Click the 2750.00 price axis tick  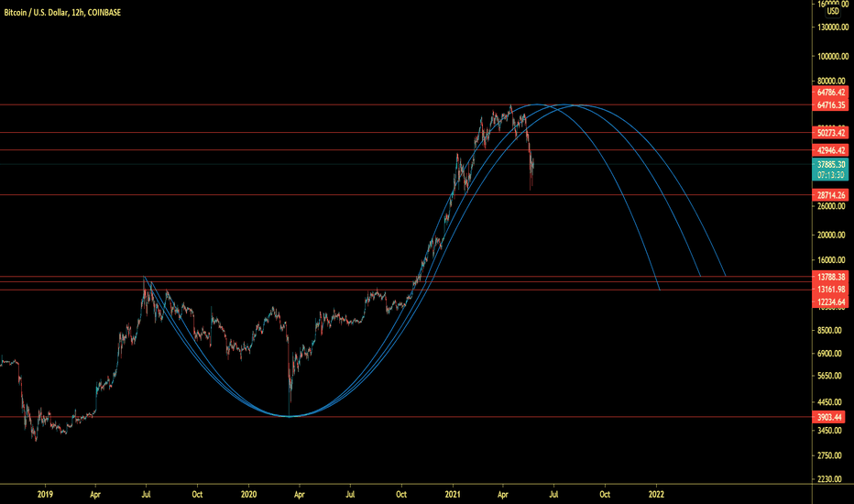(830, 455)
